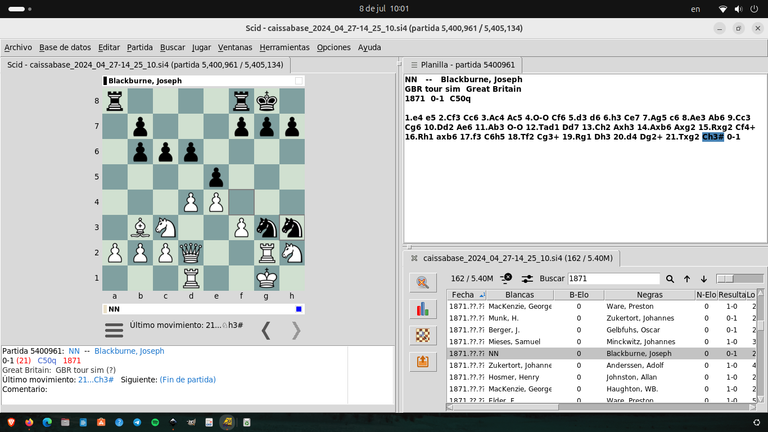
Task: Open Spotify from the taskbar
Action: pyautogui.click(x=155, y=422)
